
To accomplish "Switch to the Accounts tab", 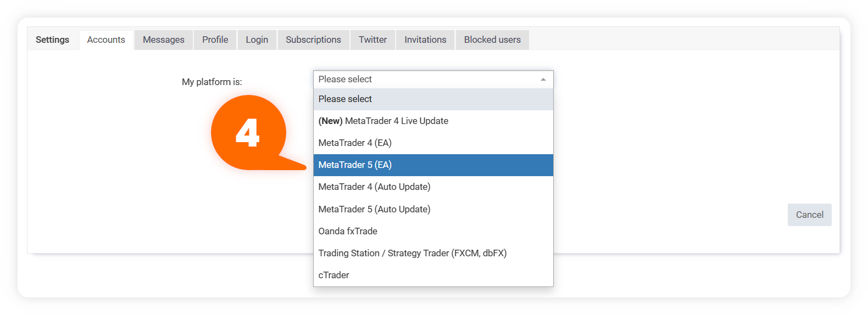I will click(106, 40).
